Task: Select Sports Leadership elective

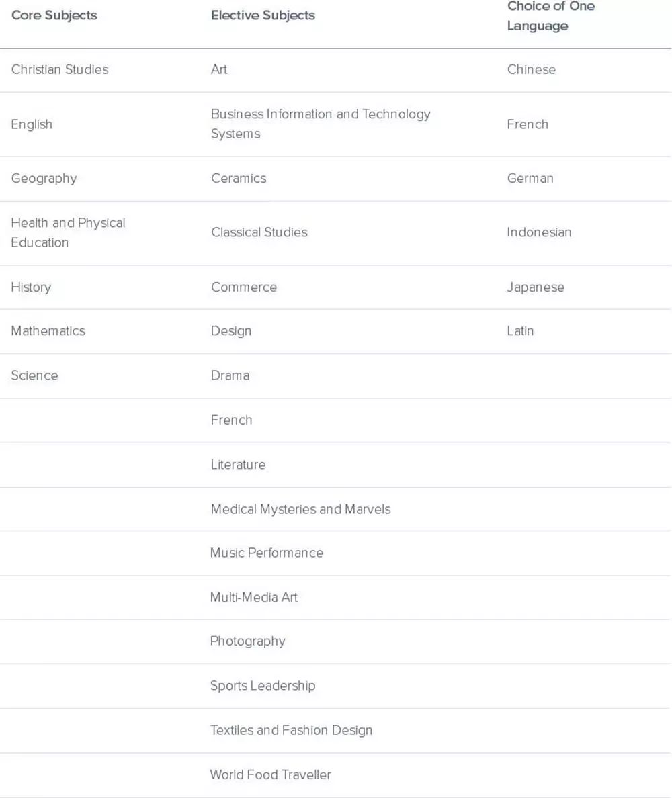Action: tap(263, 686)
